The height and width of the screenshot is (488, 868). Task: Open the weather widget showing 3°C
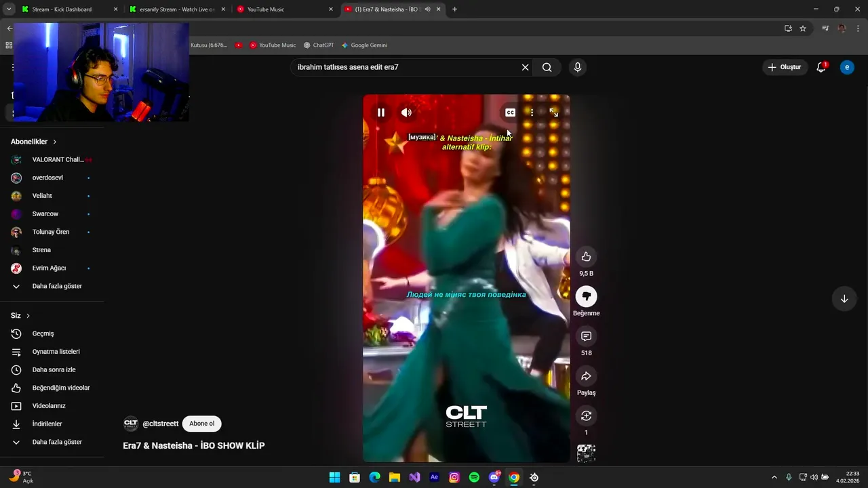(20, 477)
